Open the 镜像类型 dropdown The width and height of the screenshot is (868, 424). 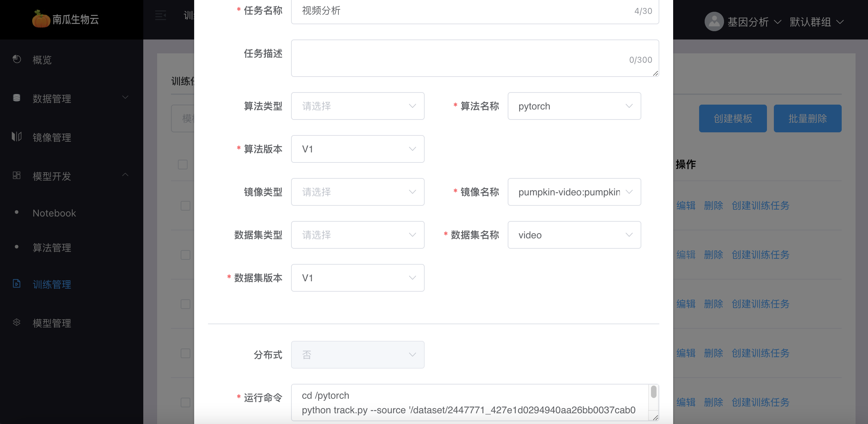(358, 192)
